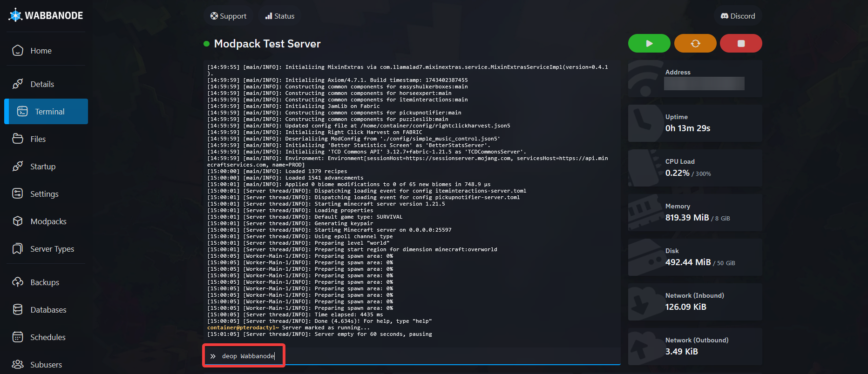Click the Server Types bookmark icon
This screenshot has width=868, height=374.
[18, 248]
